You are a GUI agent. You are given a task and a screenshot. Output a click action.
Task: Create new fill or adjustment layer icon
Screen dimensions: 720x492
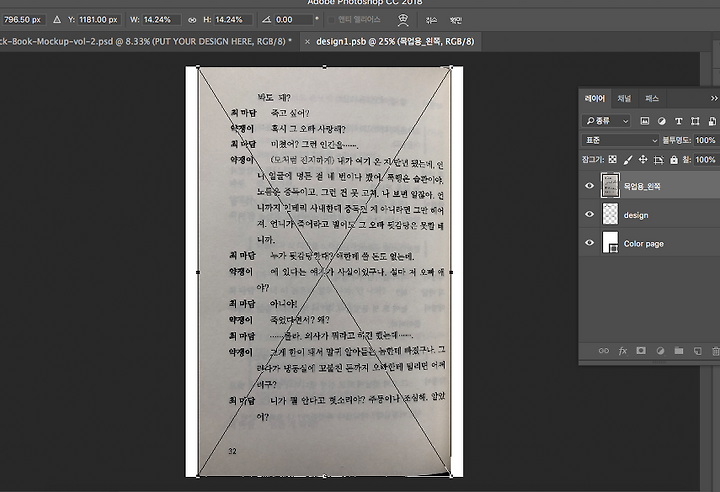click(660, 351)
